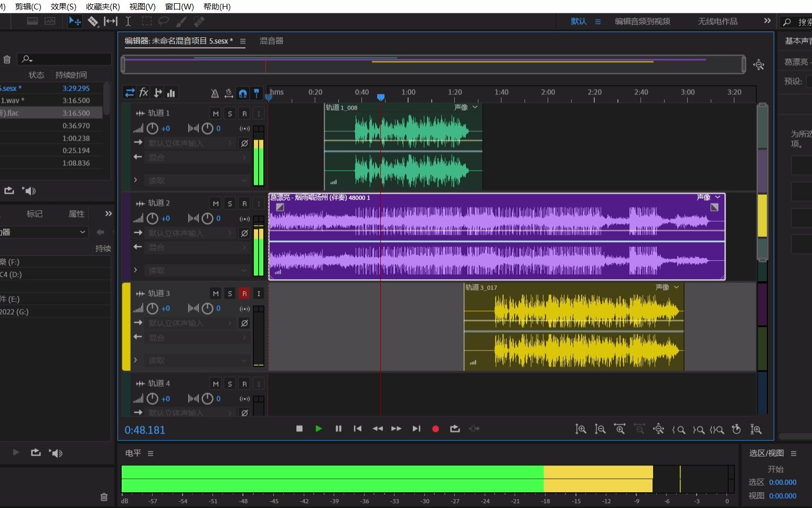Open the 属性 panel tab
The height and width of the screenshot is (508, 812).
click(77, 214)
